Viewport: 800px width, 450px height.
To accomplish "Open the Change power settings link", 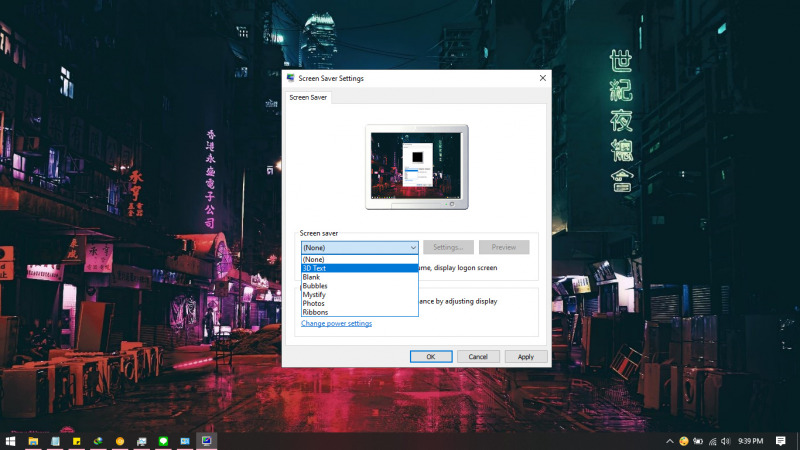I will (336, 323).
